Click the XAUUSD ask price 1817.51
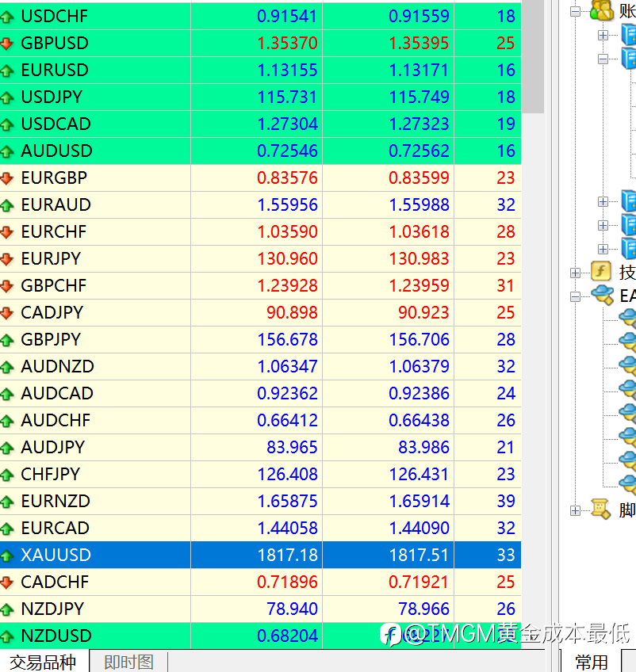 [x=419, y=555]
